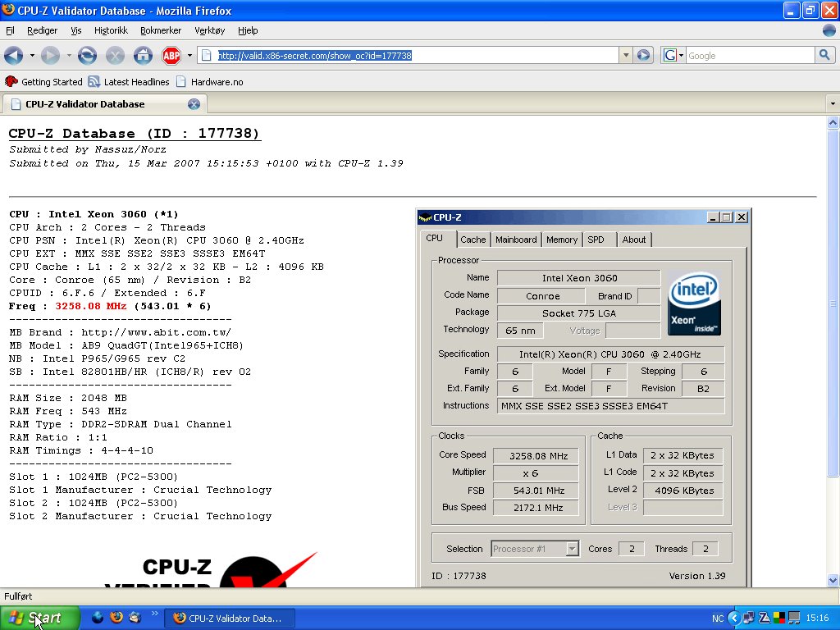
Task: Click the ZoneAlarm ZA tray icon
Action: [764, 619]
